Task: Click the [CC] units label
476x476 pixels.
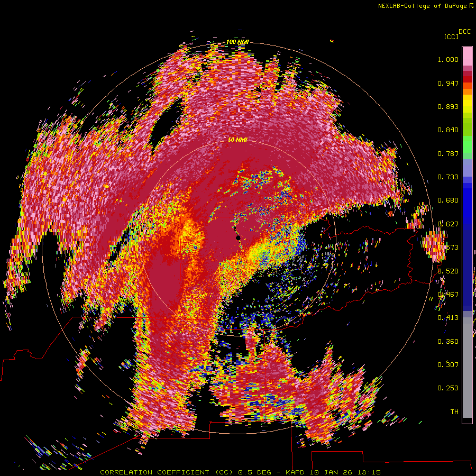Action: point(451,36)
